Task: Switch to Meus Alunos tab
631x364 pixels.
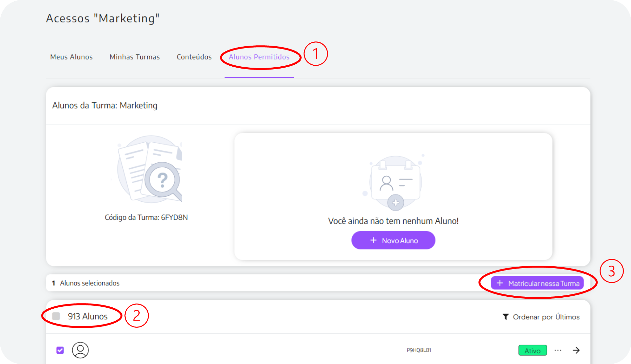Action: point(71,57)
